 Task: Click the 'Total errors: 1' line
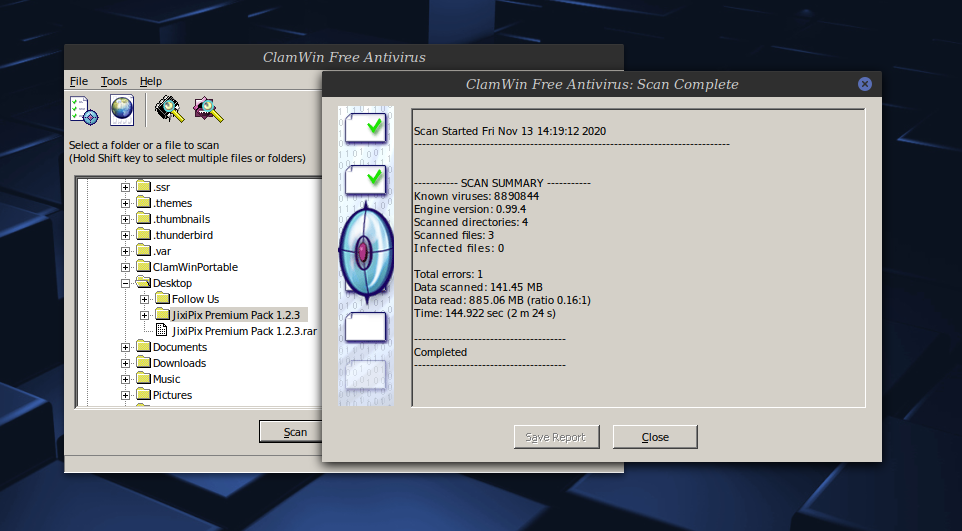click(x=448, y=274)
